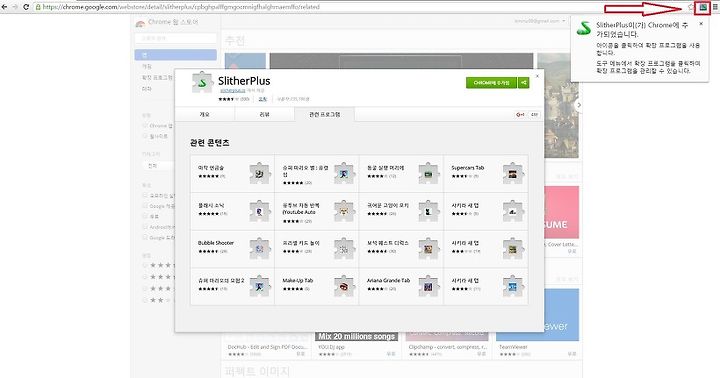
Task: Toggle the Google 드라이브 feature checkbox
Action: [145, 237]
